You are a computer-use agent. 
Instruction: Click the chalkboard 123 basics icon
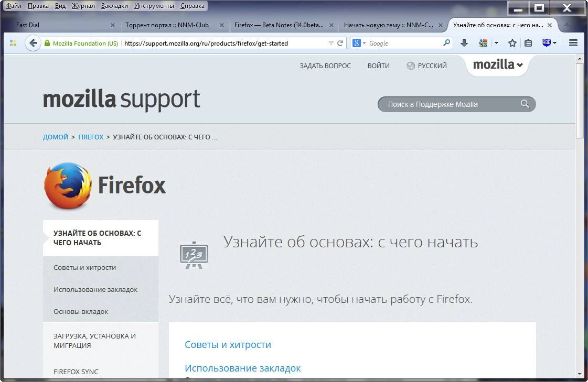[x=194, y=255]
